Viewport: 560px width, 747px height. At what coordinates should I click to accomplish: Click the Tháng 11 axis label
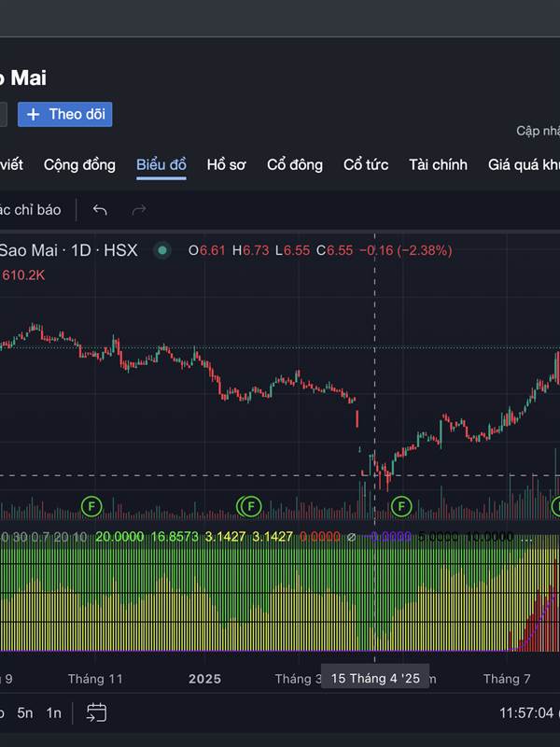pyautogui.click(x=95, y=679)
